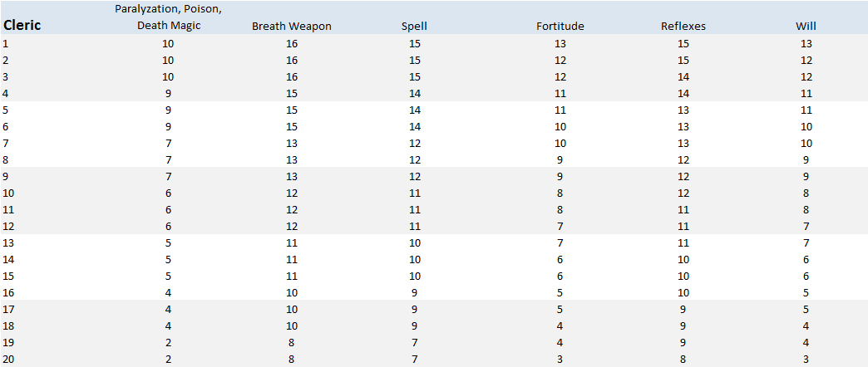Select the Spell value for level 16
The width and height of the screenshot is (868, 367).
pyautogui.click(x=414, y=292)
